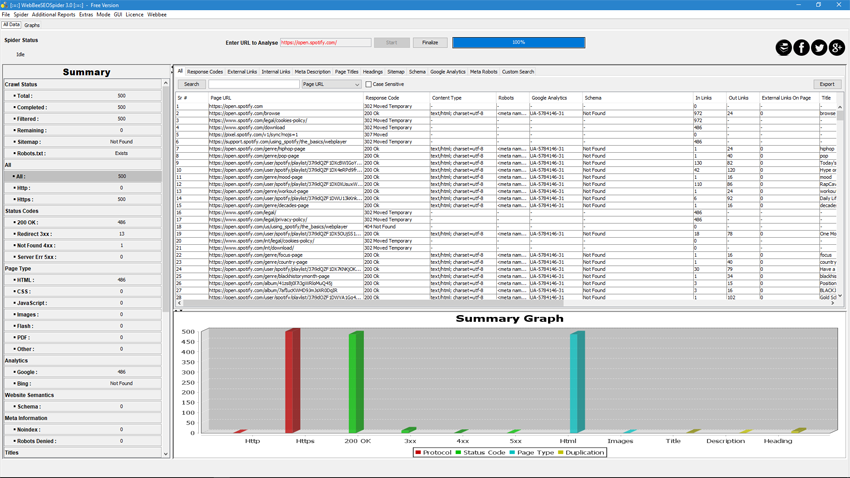This screenshot has width=850, height=478.
Task: Sort by the In Links column header
Action: click(709, 98)
